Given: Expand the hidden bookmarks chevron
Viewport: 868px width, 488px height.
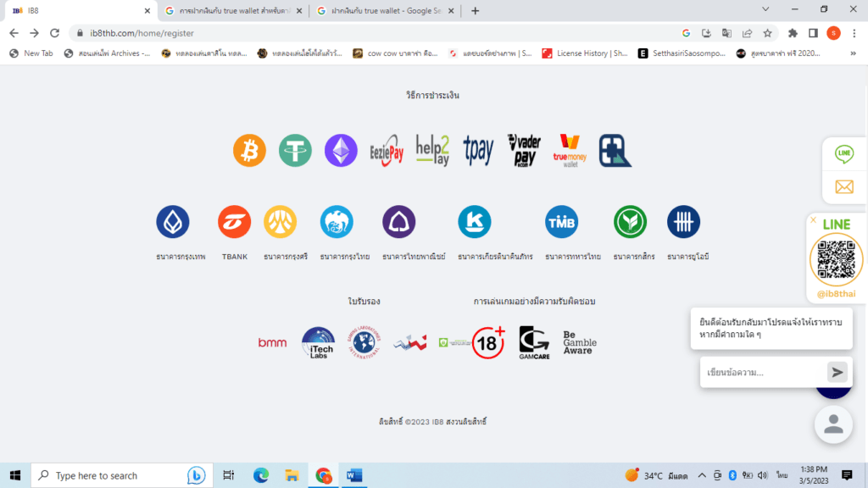Looking at the screenshot, I should [853, 53].
